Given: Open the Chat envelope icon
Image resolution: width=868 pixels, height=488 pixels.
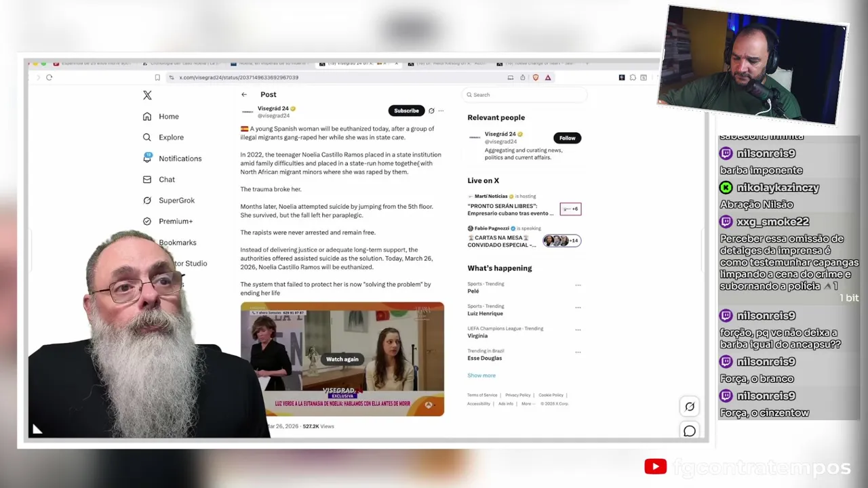Looking at the screenshot, I should tap(147, 180).
